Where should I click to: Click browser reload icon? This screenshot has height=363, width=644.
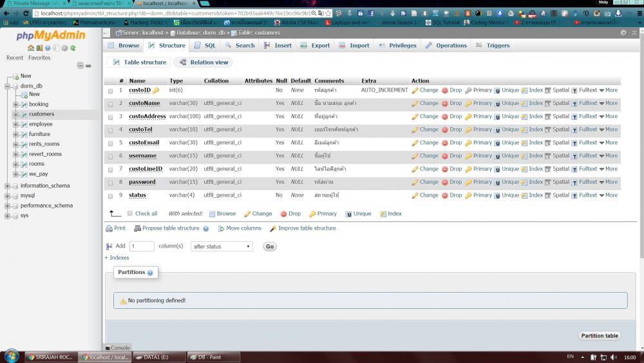coord(26,13)
